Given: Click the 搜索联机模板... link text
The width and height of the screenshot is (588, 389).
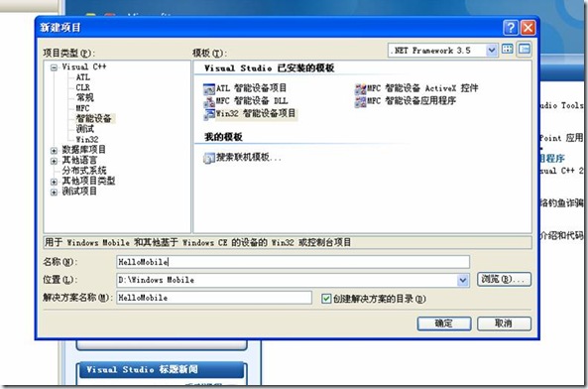Looking at the screenshot, I should 249,157.
